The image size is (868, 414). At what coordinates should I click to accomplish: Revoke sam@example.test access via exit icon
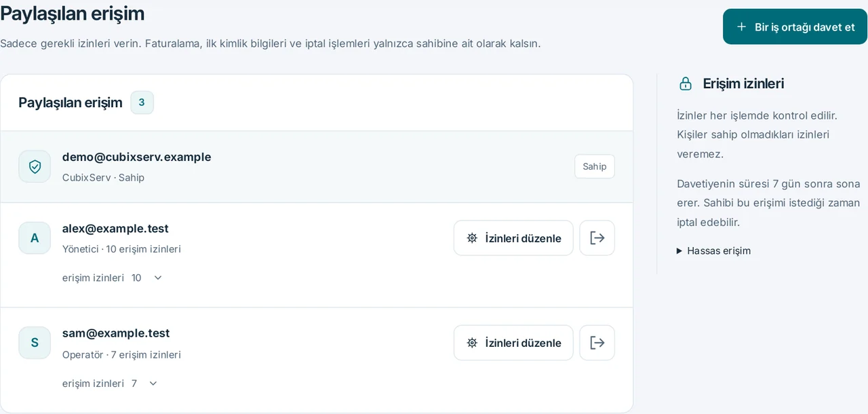tap(597, 343)
